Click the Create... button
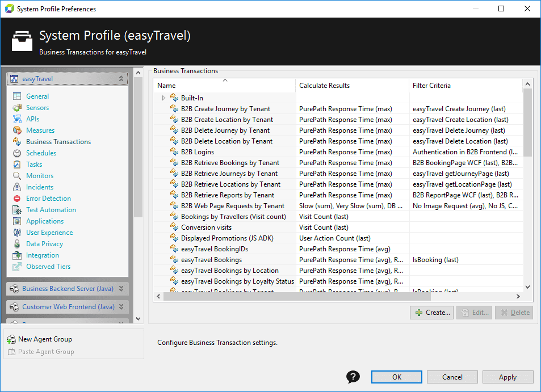This screenshot has width=541, height=392. click(x=431, y=313)
